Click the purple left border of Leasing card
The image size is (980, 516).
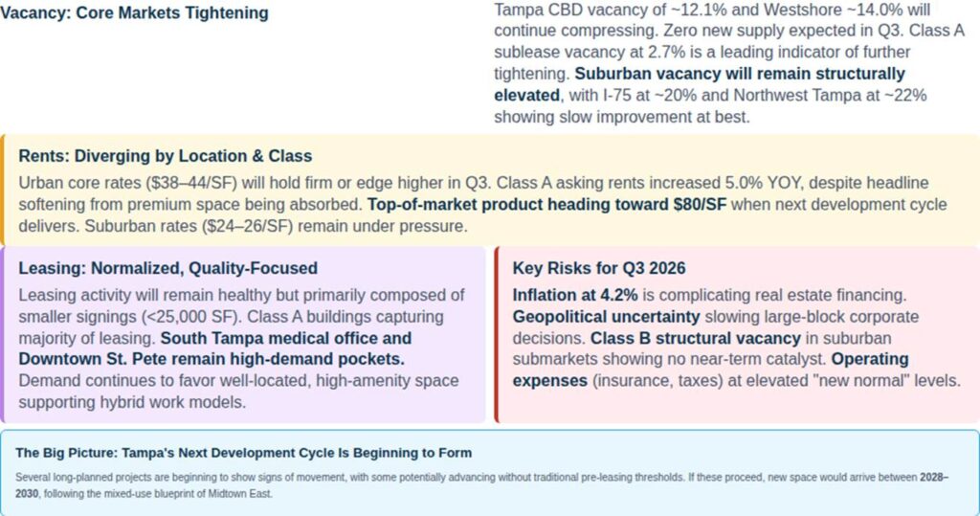pyautogui.click(x=2, y=335)
